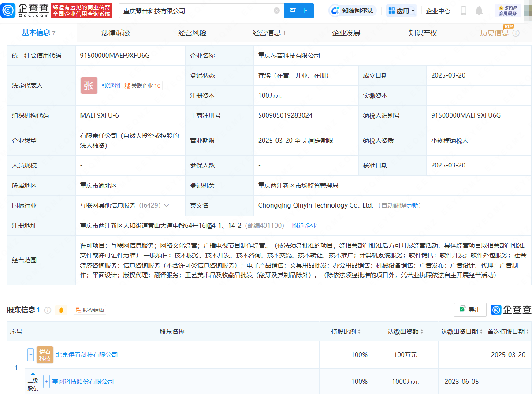532x394 pixels.
Task: Click the 登记机关 value 重庆两江新区市场监督管理局
Action: [298, 186]
